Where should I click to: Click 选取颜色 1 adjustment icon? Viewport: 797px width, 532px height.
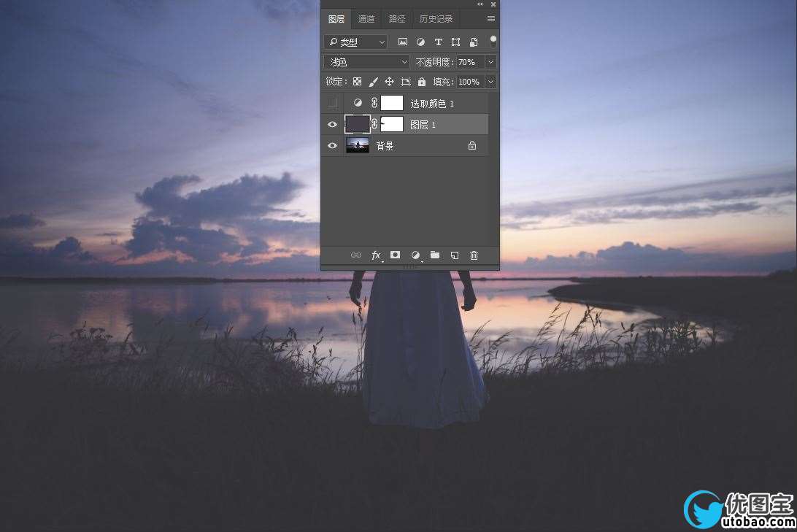[358, 103]
